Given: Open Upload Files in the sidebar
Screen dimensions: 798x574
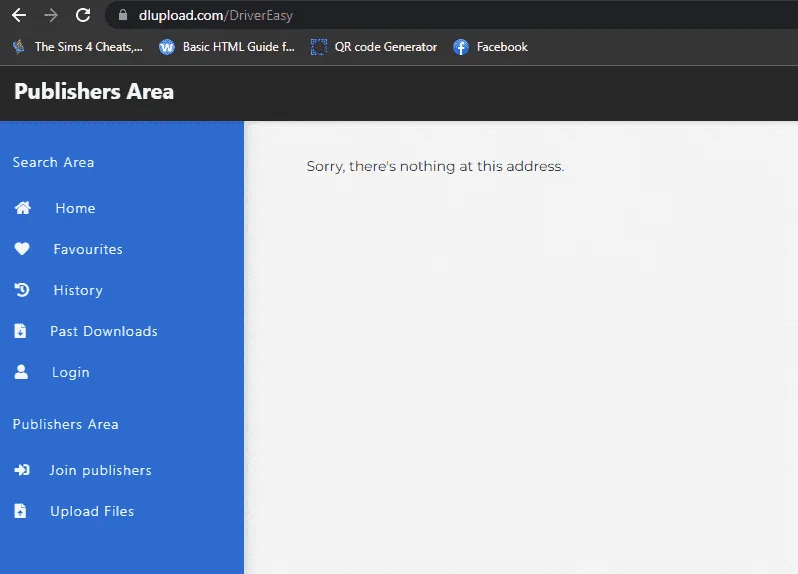Looking at the screenshot, I should (x=92, y=511).
